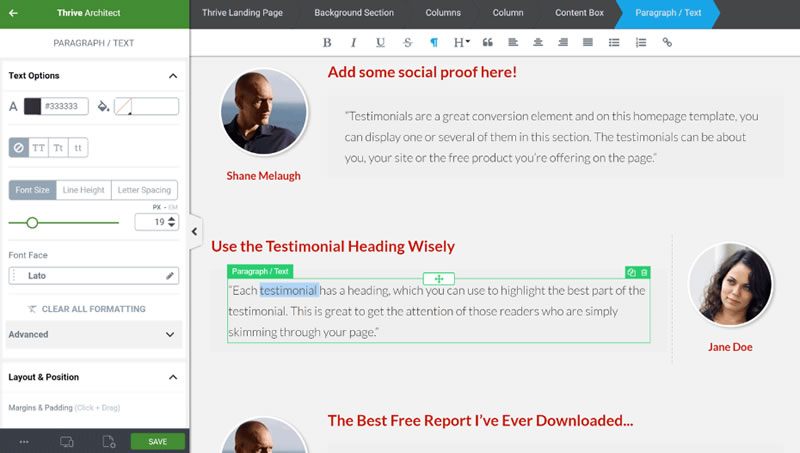This screenshot has width=800, height=453.
Task: Select the paragraph format icon
Action: (434, 42)
